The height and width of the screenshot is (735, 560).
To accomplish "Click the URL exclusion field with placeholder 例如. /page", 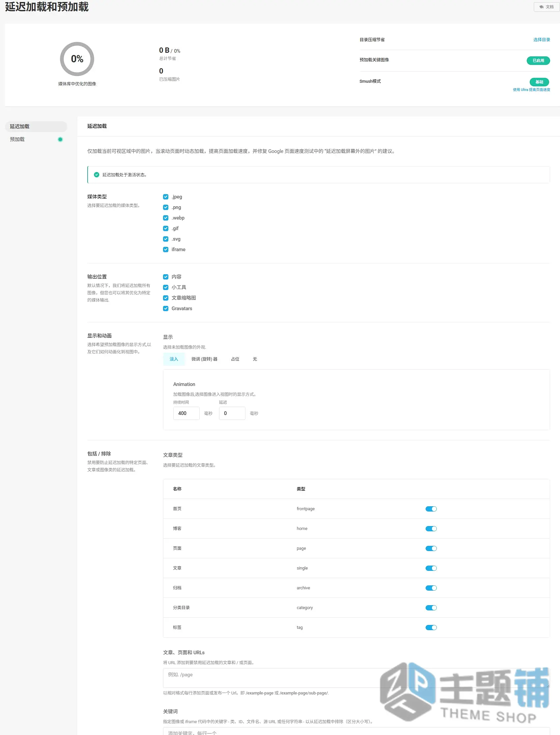I will [x=356, y=678].
